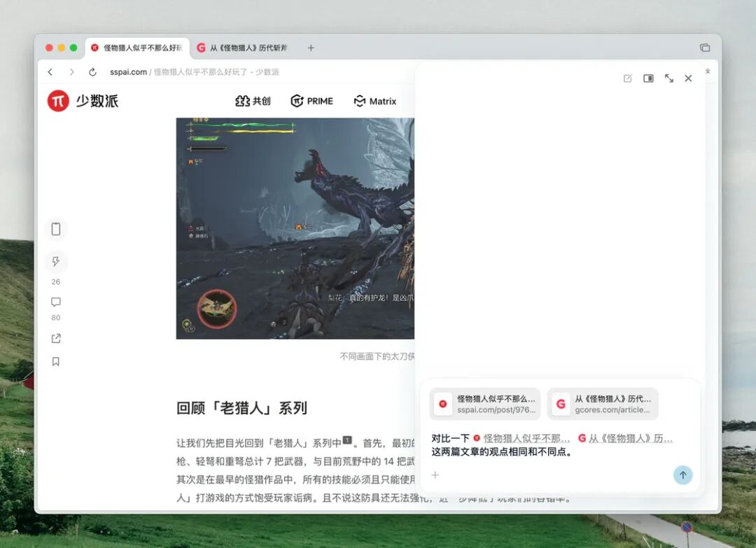
Task: Reload the sspai.com page
Action: tap(92, 72)
